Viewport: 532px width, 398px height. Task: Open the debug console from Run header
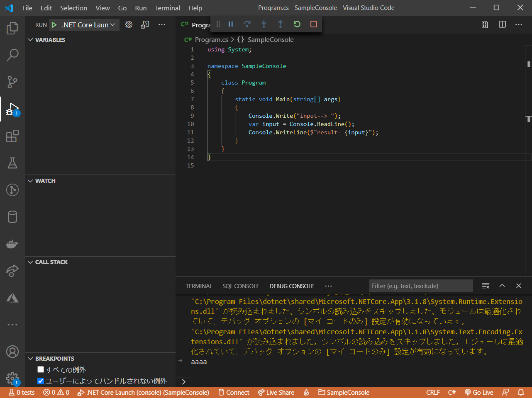[145, 24]
